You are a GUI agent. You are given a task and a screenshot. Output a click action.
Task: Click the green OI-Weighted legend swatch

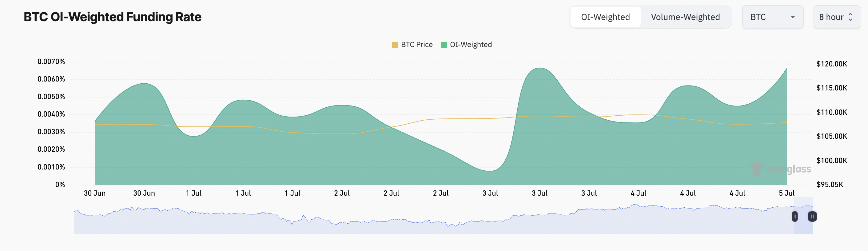(x=444, y=45)
